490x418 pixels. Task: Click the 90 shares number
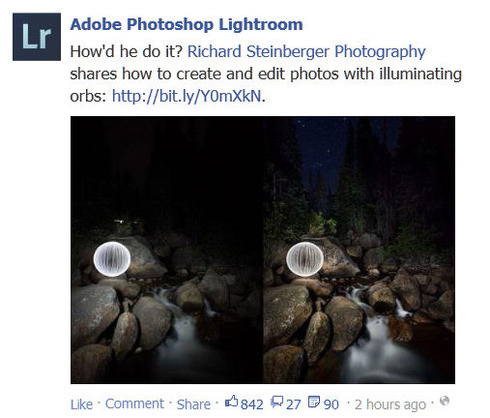(331, 405)
